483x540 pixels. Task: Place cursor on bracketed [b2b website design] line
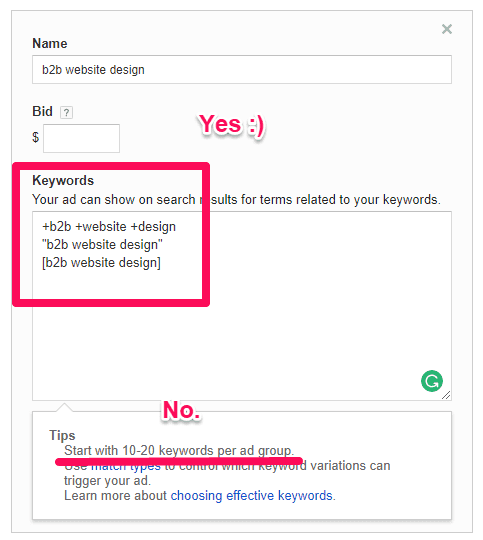(101, 263)
